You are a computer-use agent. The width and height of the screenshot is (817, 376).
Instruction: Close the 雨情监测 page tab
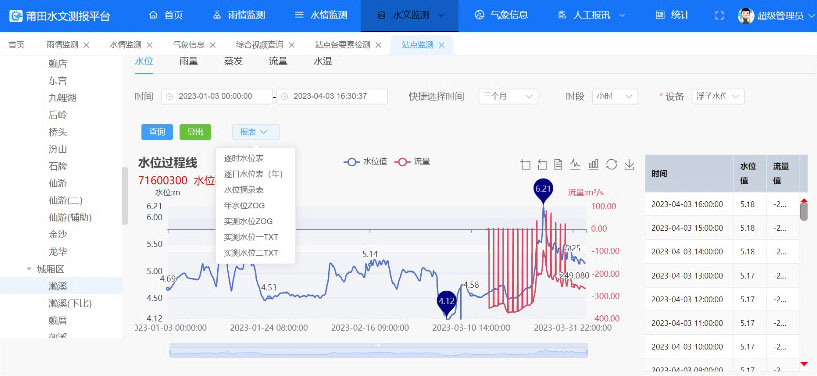(x=86, y=45)
